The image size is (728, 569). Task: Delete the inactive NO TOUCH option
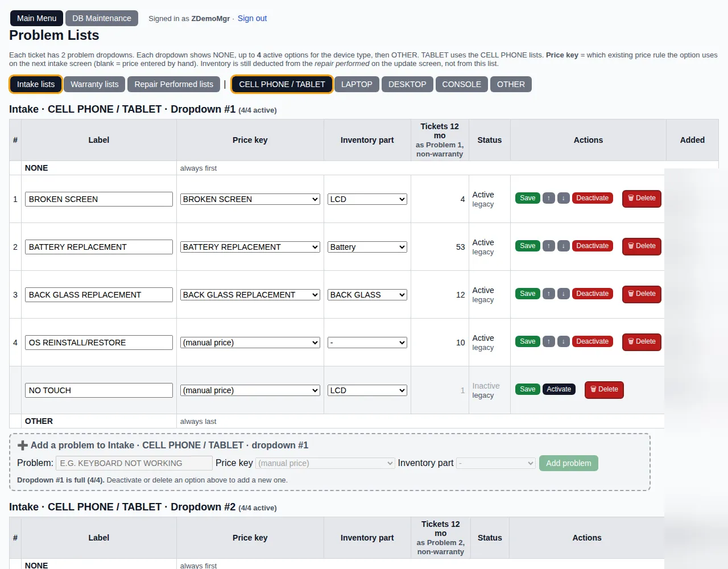(x=604, y=390)
